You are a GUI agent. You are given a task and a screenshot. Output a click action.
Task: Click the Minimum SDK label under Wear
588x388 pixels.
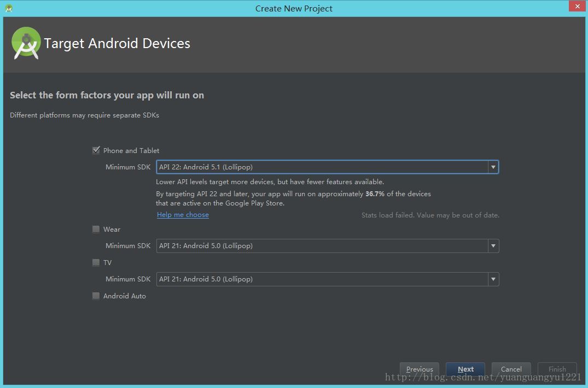tap(128, 246)
